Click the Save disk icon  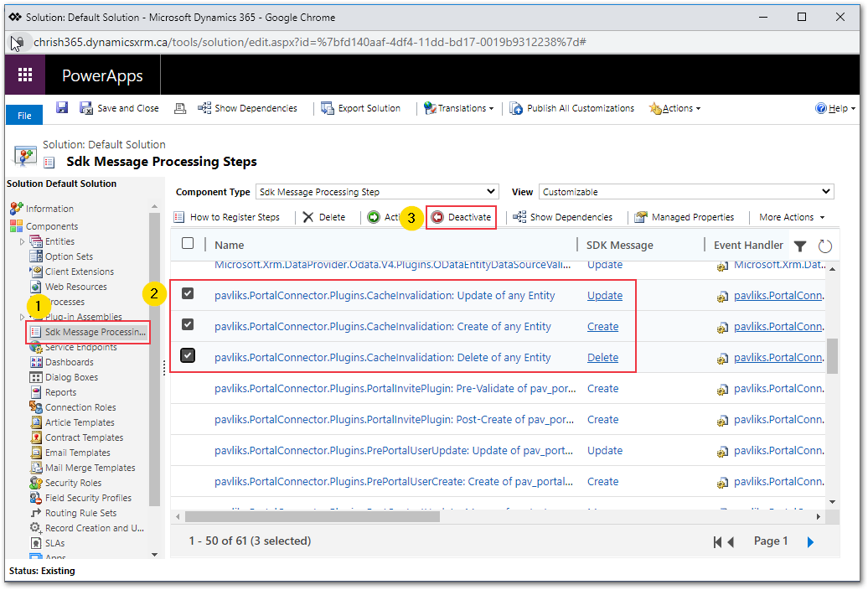62,107
